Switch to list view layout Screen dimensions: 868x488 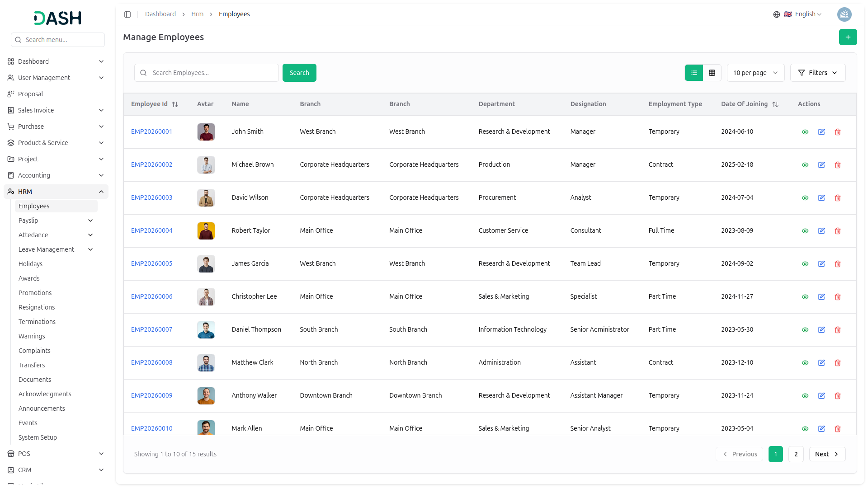(x=694, y=73)
